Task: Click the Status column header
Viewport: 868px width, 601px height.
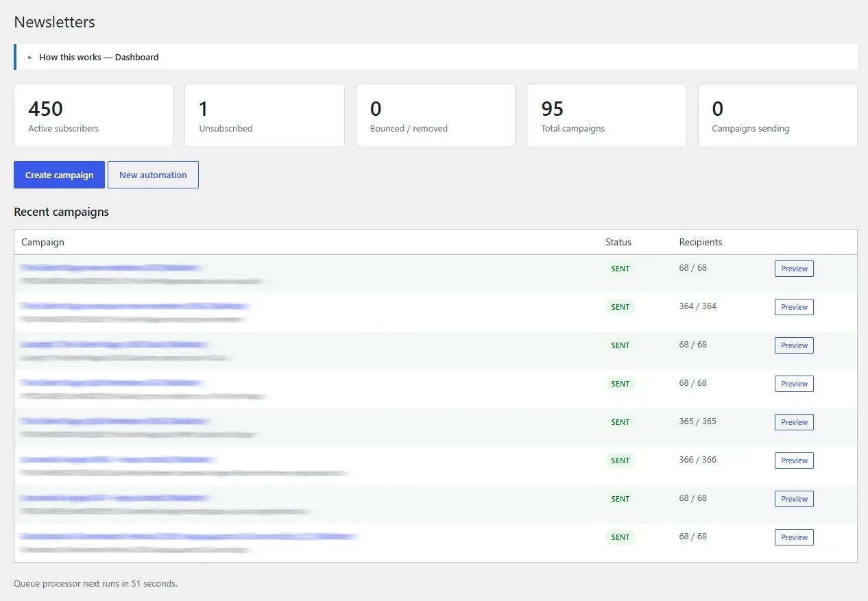Action: click(x=618, y=242)
